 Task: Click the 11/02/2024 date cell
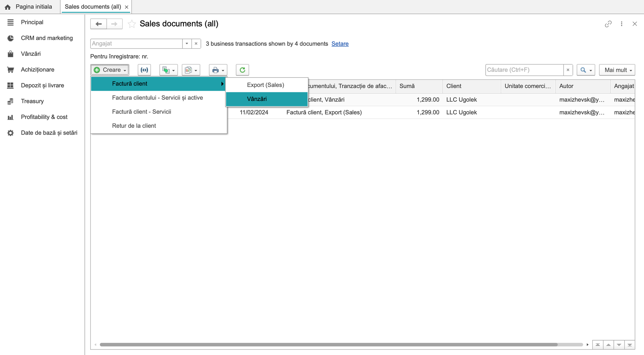(254, 113)
